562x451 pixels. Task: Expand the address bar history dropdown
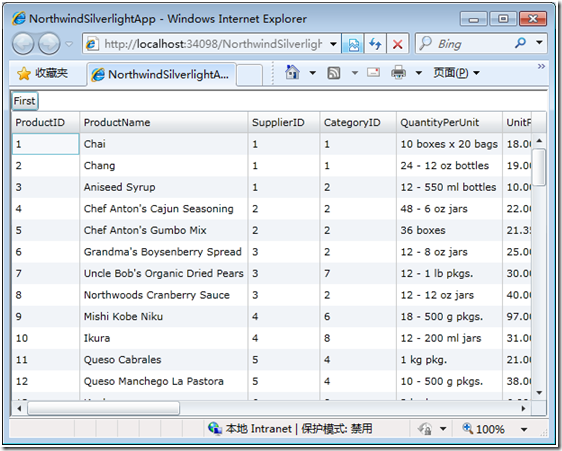pyautogui.click(x=333, y=44)
